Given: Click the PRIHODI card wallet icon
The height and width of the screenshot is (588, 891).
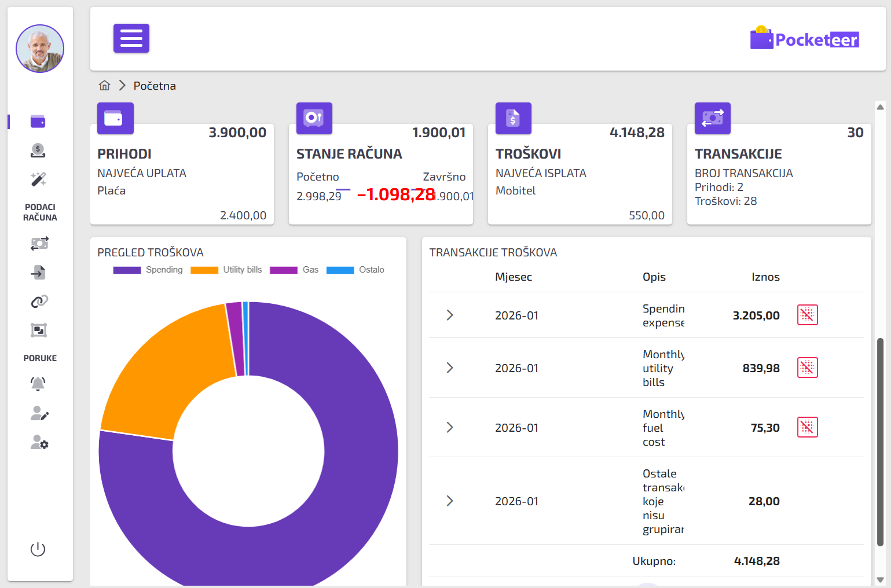Looking at the screenshot, I should point(115,118).
